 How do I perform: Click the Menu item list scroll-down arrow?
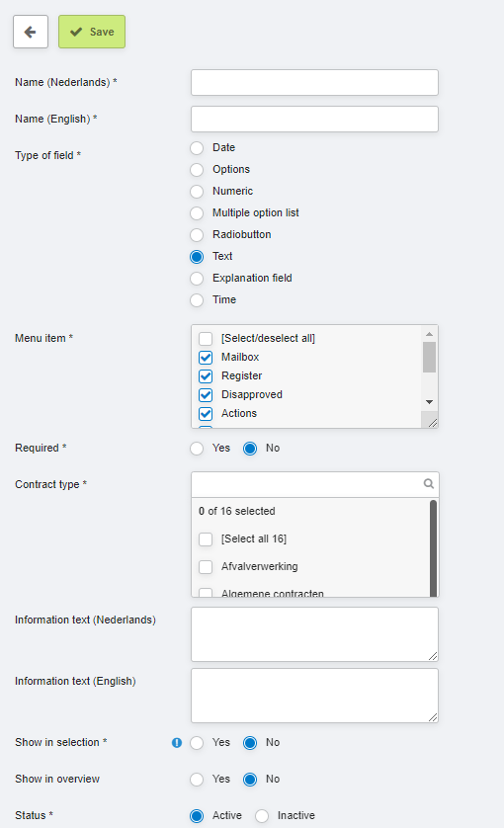coord(430,402)
